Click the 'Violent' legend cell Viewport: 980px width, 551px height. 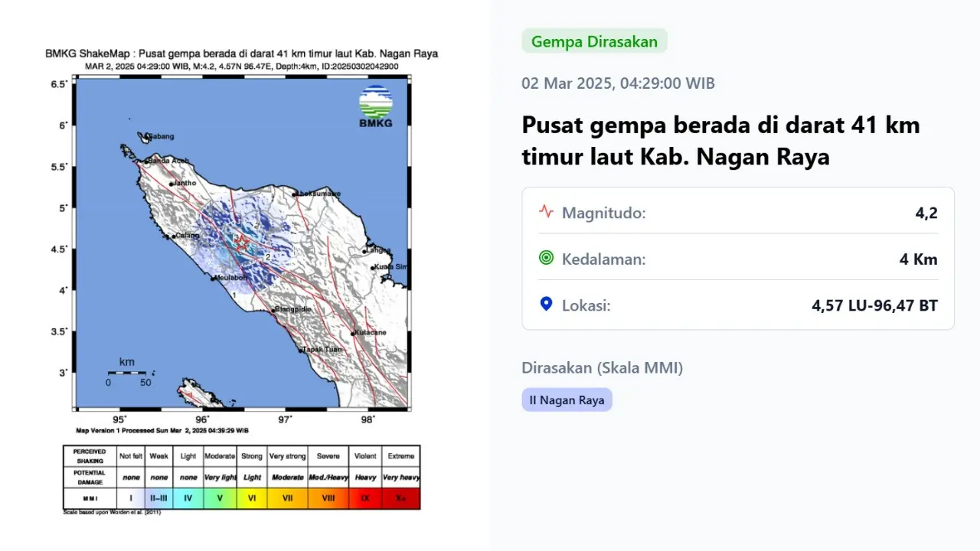coord(365,456)
